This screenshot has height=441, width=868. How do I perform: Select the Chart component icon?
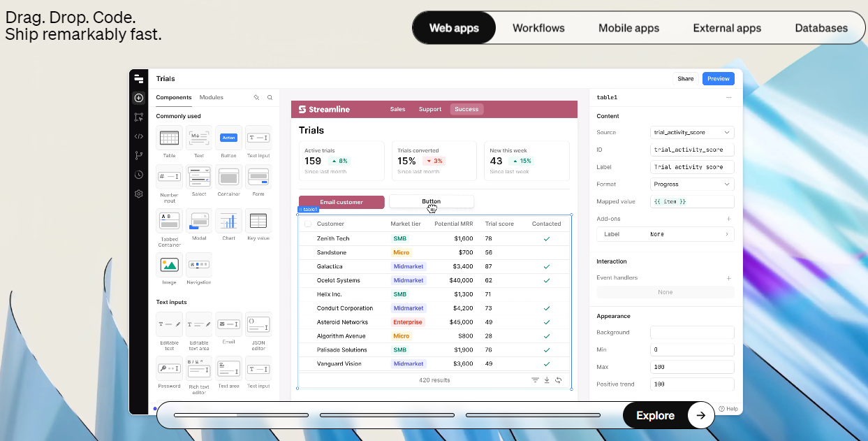(228, 221)
